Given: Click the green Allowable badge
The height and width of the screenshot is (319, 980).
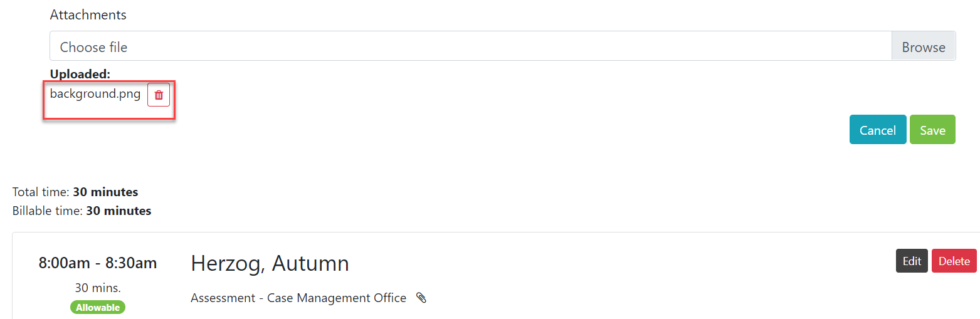Looking at the screenshot, I should 98,307.
